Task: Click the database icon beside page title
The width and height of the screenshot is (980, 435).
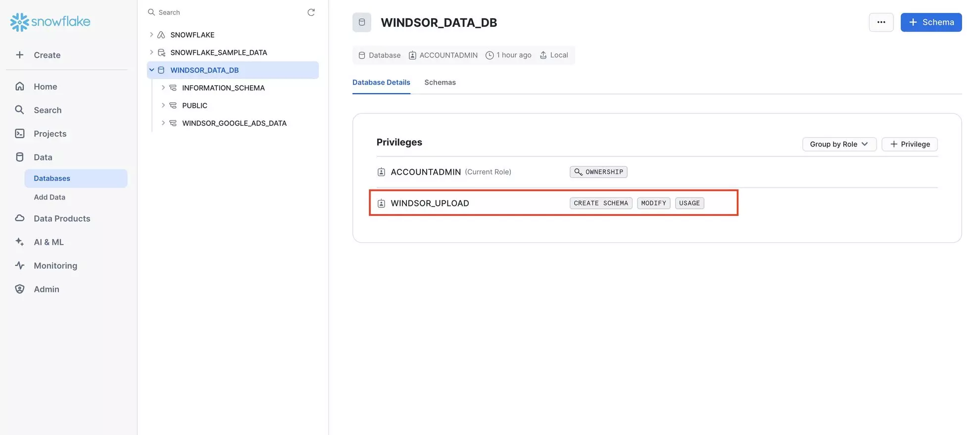Action: click(x=362, y=22)
